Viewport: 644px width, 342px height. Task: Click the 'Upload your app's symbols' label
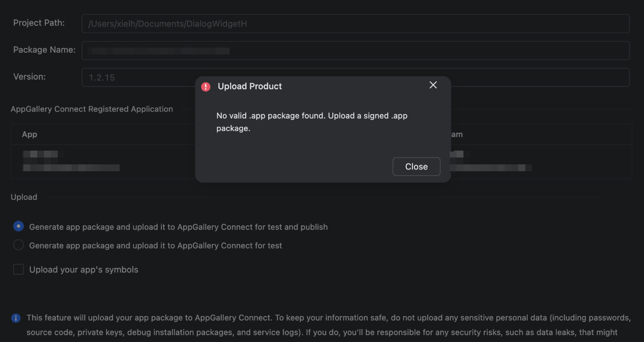[84, 270]
